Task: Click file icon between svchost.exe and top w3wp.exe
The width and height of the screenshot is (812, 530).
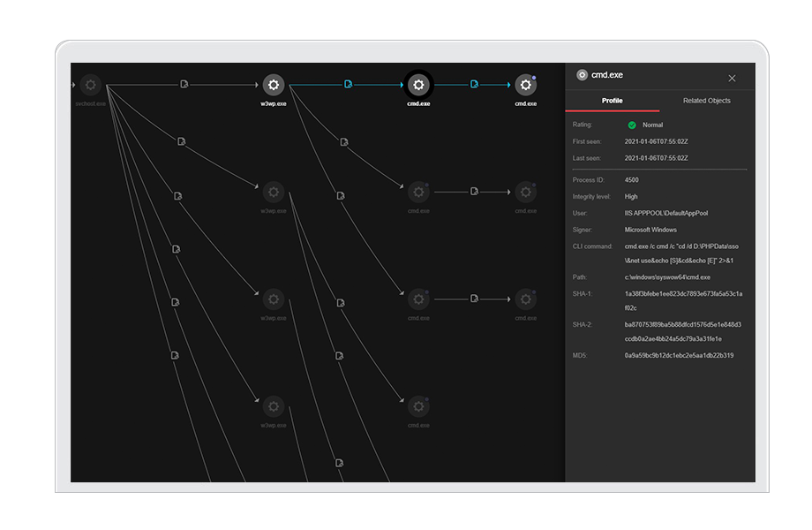Action: [x=184, y=85]
